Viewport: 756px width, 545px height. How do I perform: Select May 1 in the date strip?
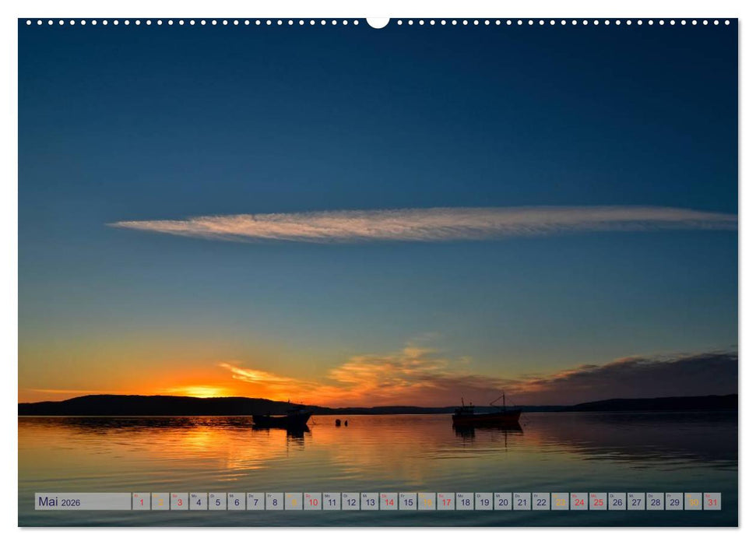point(141,502)
